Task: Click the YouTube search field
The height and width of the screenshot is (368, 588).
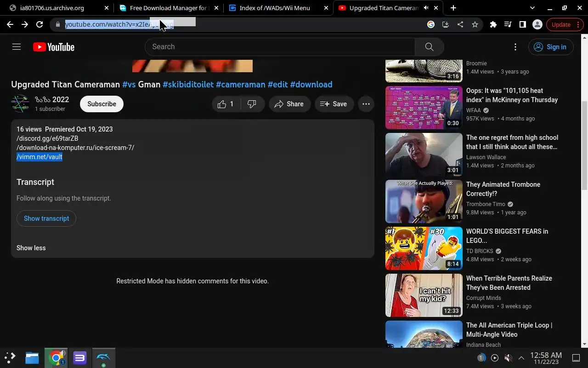Action: [280, 46]
